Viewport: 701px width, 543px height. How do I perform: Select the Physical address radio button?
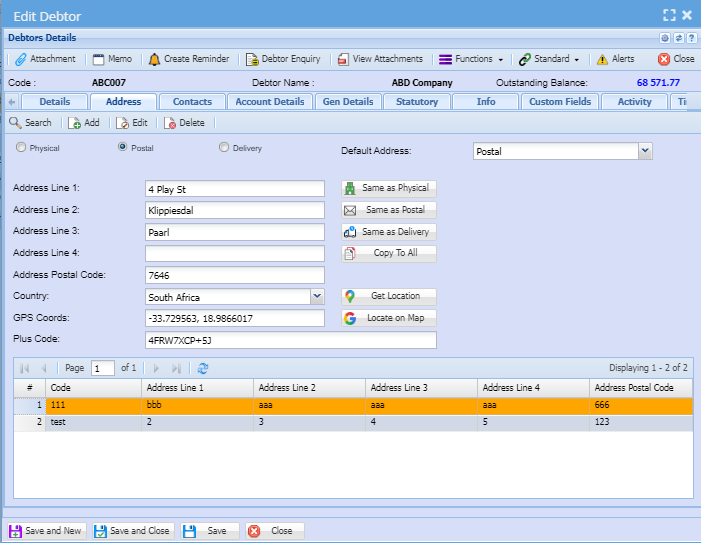pos(22,148)
